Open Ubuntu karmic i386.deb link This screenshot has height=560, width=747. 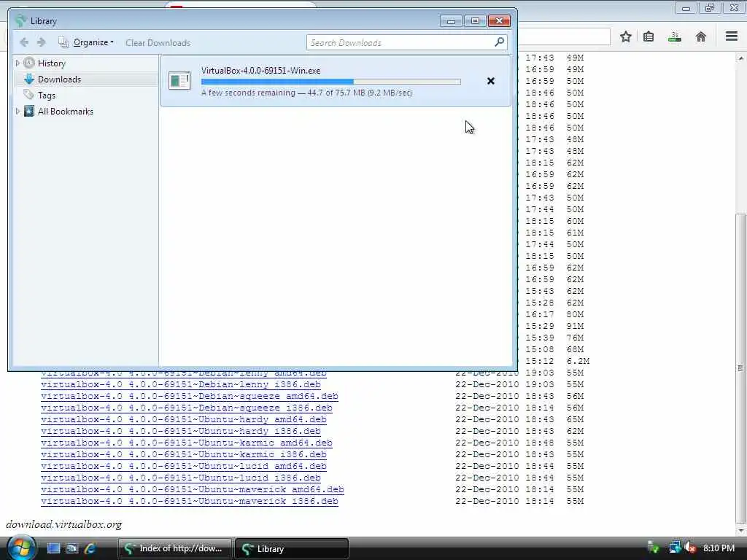(x=183, y=454)
